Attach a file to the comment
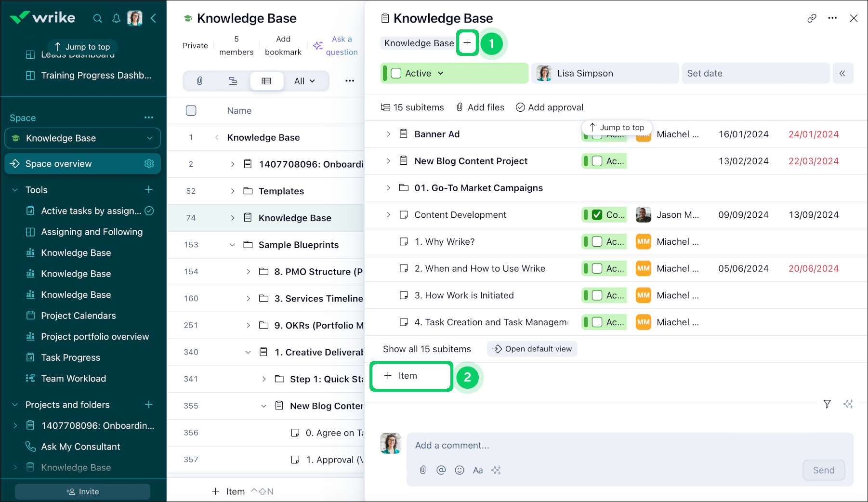Image resolution: width=868 pixels, height=502 pixels. click(422, 470)
